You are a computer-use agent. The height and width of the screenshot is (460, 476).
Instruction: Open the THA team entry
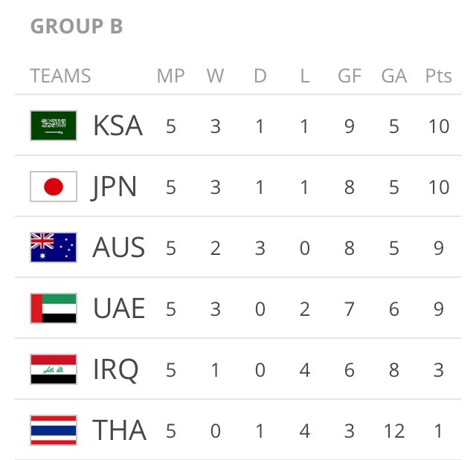click(119, 430)
